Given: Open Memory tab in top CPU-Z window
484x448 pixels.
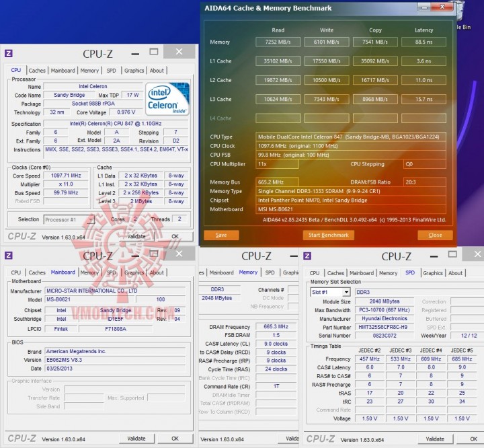Looking at the screenshot, I should (x=89, y=71).
